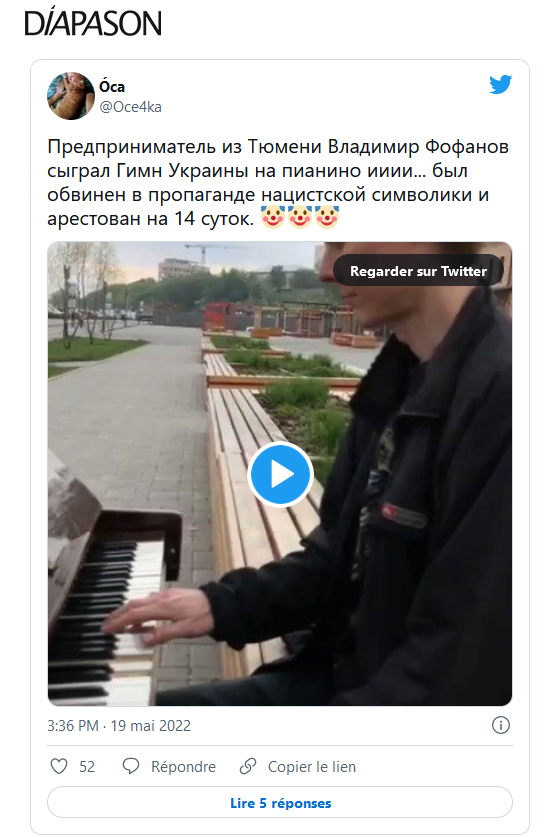Click the wooden bench area in video
The image size is (548, 837).
(251, 480)
